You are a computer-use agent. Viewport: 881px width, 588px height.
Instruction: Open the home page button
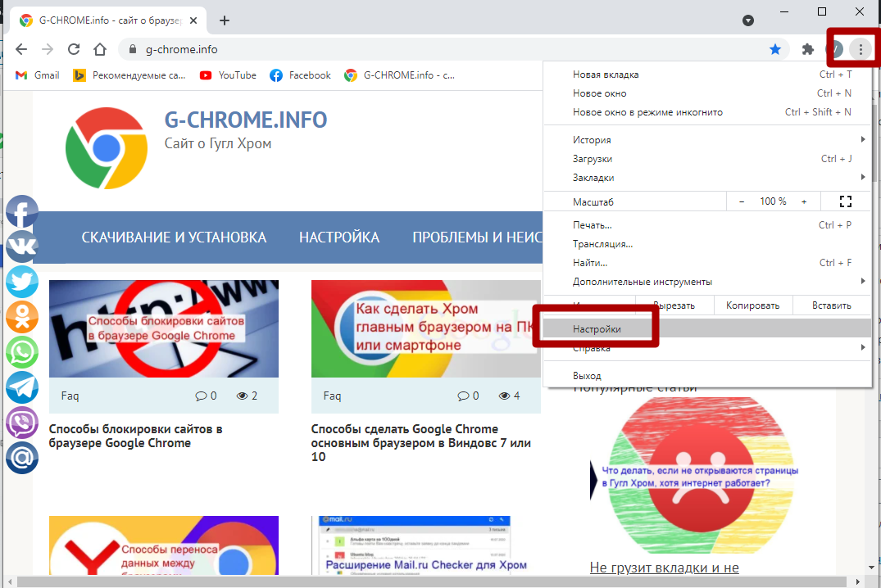(100, 49)
